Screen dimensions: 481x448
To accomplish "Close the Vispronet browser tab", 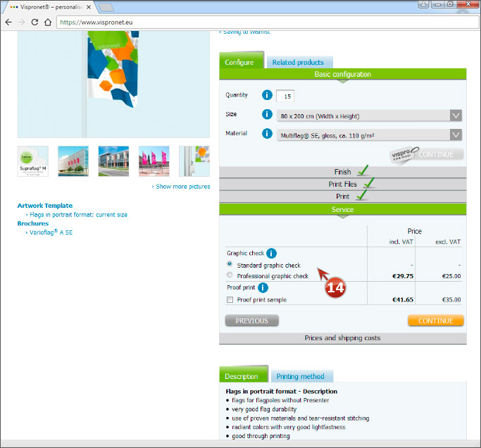I will coord(89,7).
